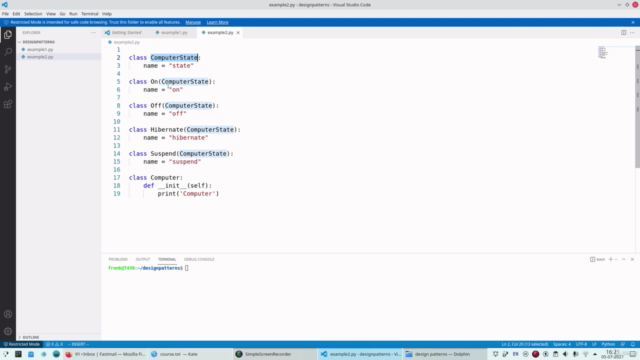
Task: Select the Terminal panel tab
Action: click(x=167, y=259)
